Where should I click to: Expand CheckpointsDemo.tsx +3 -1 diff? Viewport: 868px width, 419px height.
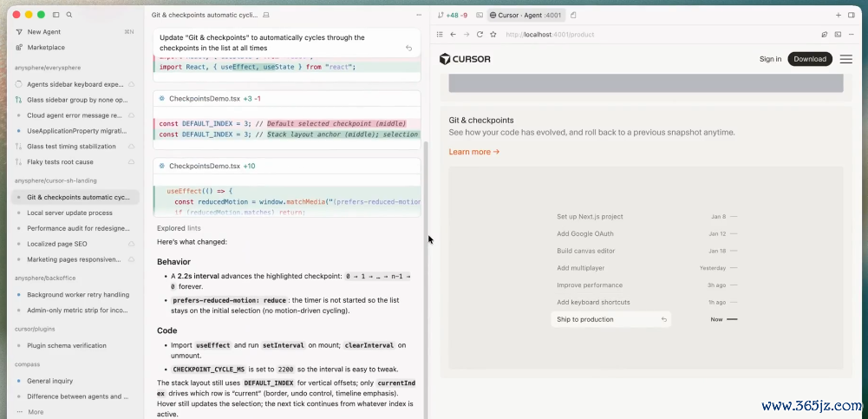tap(287, 99)
